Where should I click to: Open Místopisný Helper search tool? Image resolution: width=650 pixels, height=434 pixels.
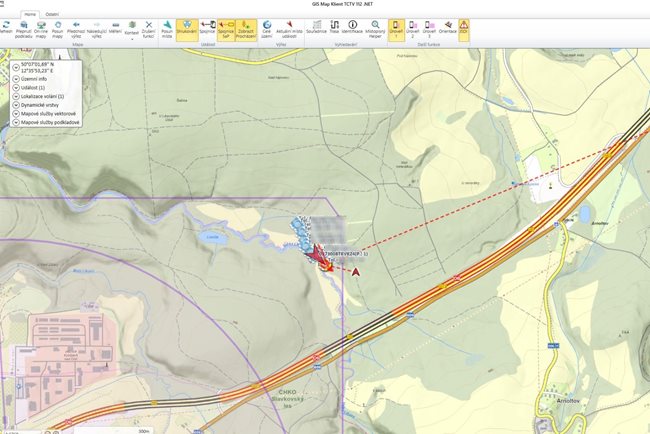coord(375,27)
